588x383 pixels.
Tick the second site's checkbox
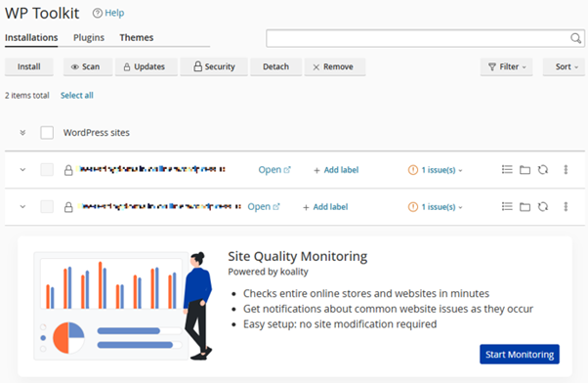47,207
